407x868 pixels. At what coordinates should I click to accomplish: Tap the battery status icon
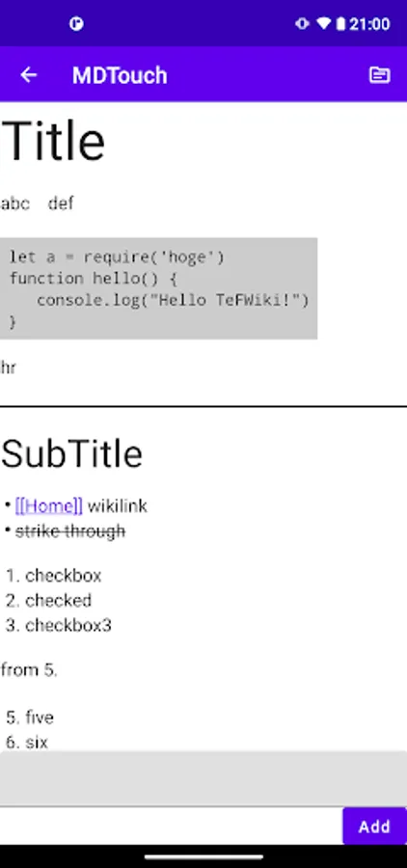[340, 24]
